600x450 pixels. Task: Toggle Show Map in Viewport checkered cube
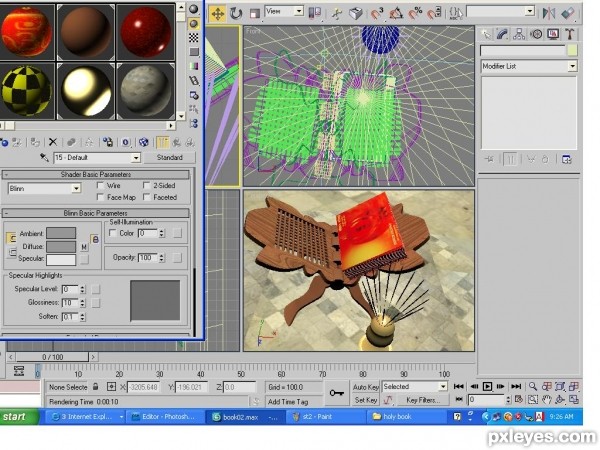point(143,142)
